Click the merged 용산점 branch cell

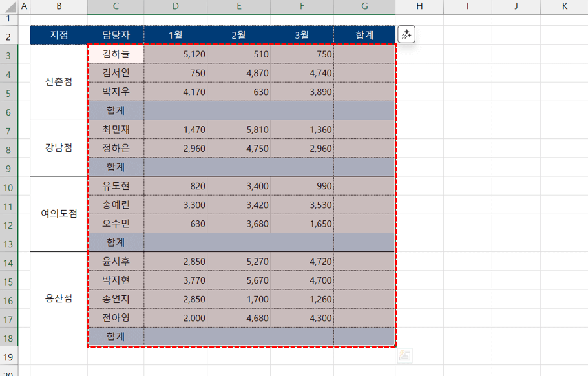point(59,298)
